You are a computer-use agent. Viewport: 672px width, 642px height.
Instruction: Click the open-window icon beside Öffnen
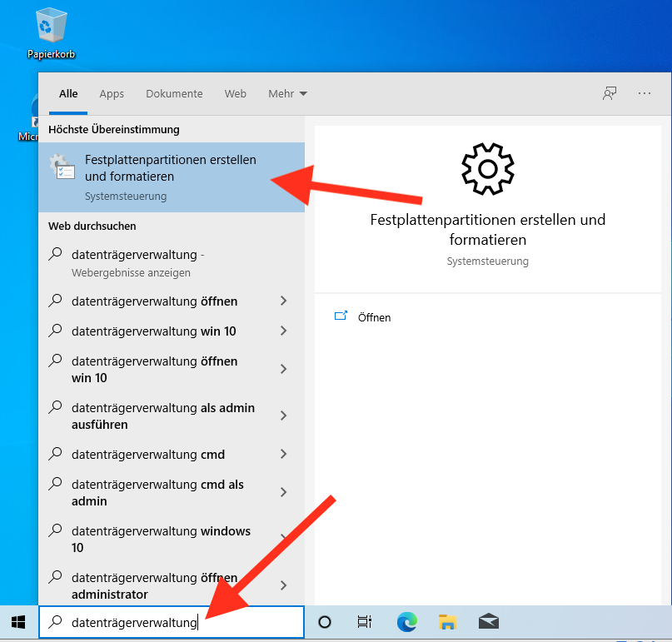[x=341, y=316]
